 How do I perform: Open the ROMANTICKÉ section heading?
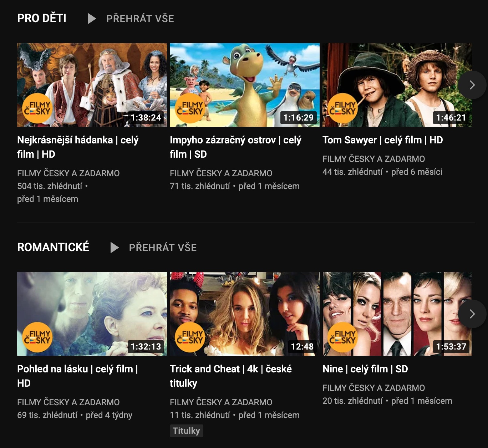tap(53, 247)
